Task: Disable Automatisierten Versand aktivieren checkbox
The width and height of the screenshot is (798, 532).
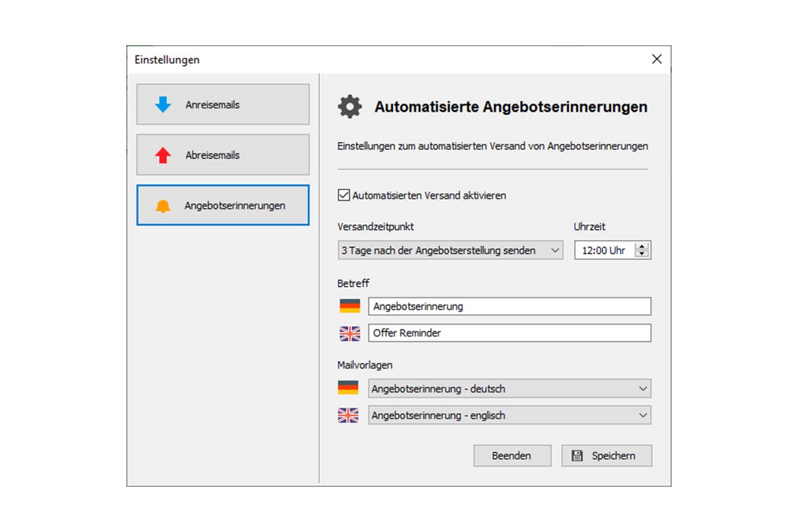Action: click(x=344, y=196)
